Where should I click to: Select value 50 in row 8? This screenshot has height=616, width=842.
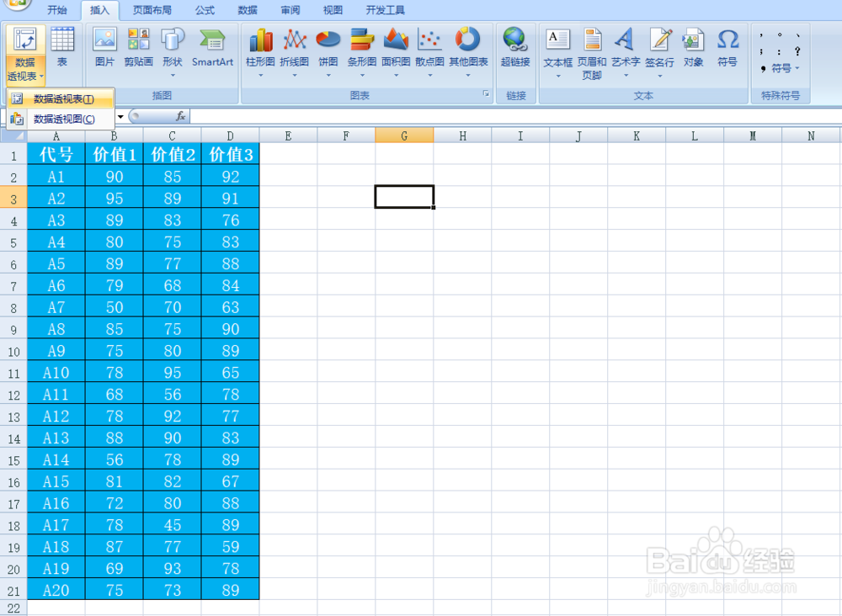tap(115, 307)
